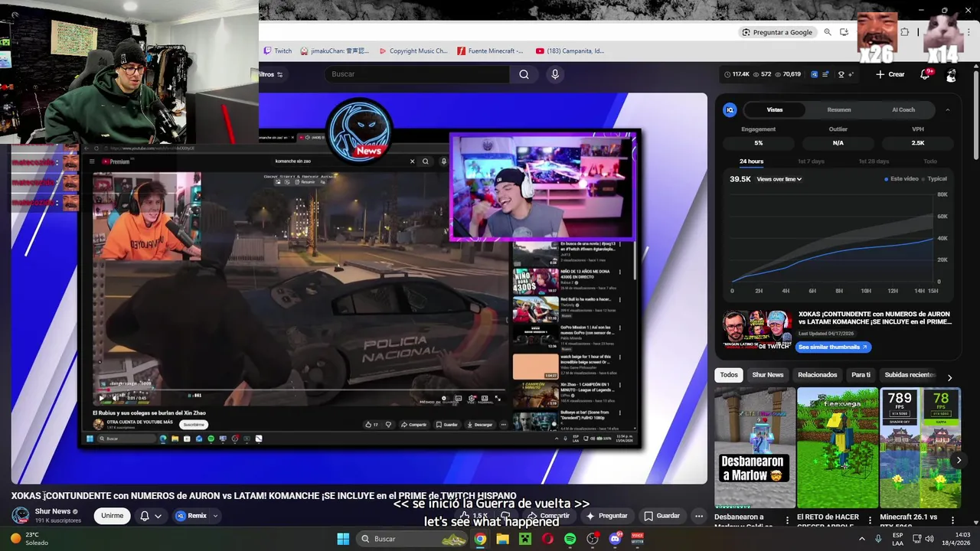Click the Unirme button
Image resolution: width=980 pixels, height=551 pixels.
(x=112, y=516)
